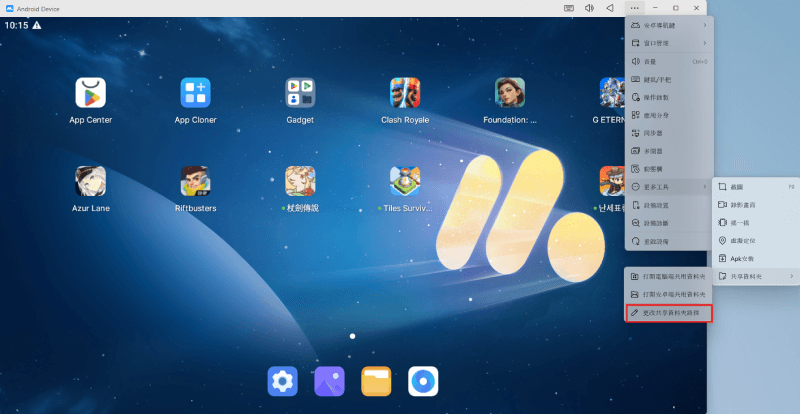Open 虛擬定位 virtual location item

click(x=756, y=240)
